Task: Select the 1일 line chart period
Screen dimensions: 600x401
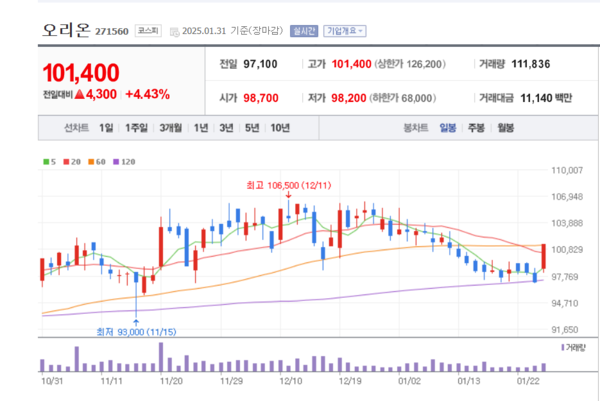Action: (106, 128)
